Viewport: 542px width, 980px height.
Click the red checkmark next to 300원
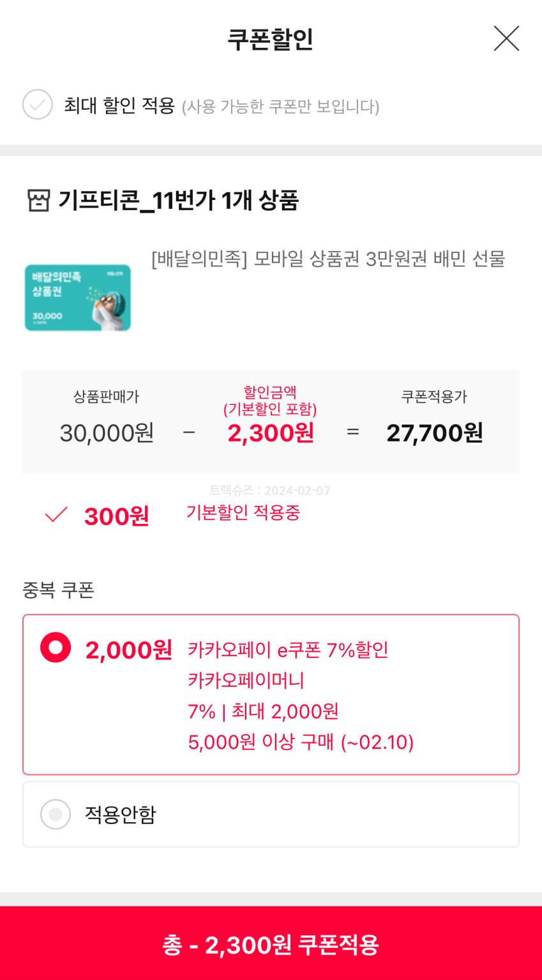(56, 515)
